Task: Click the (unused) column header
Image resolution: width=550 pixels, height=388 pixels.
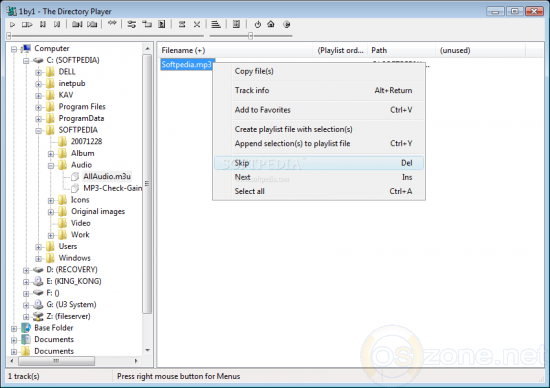Action: pos(481,51)
